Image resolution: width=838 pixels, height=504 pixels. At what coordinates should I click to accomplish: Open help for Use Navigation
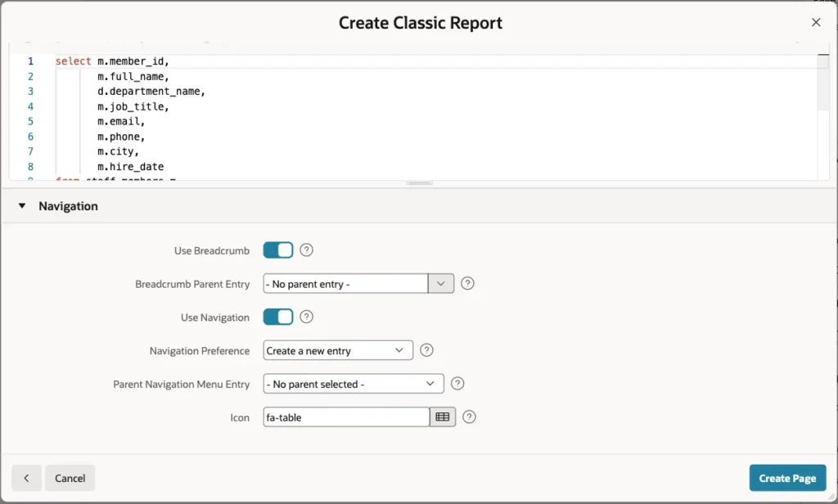pos(306,317)
